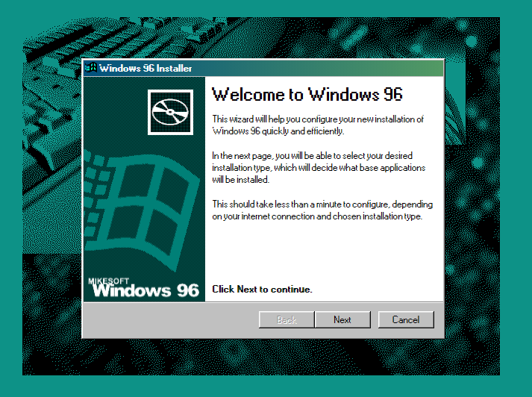The height and width of the screenshot is (397, 532).
Task: Click the disabled Back button
Action: [x=287, y=319]
